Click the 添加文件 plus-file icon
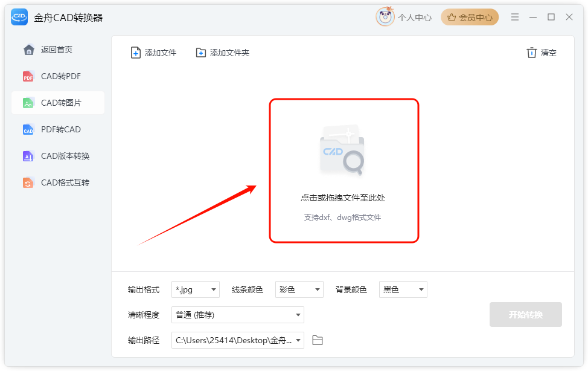Image resolution: width=588 pixels, height=371 pixels. (136, 53)
